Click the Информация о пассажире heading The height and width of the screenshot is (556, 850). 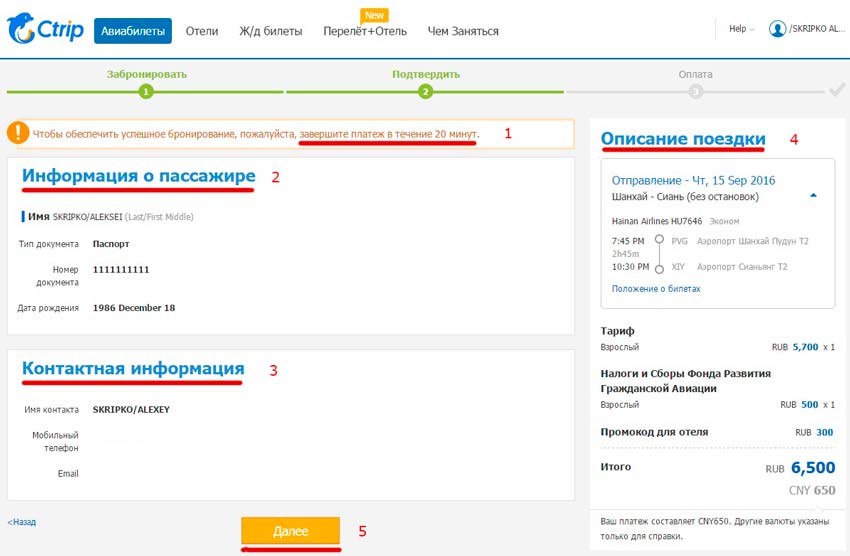[139, 176]
